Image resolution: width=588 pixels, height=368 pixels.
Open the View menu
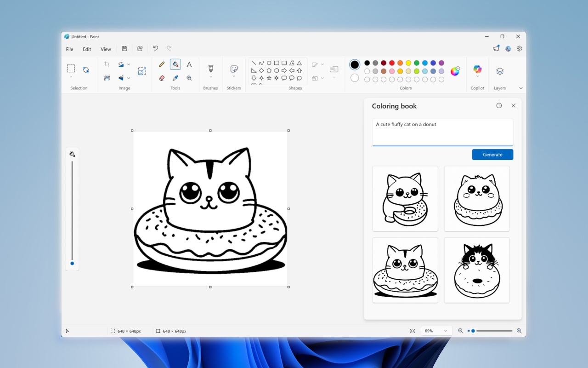coord(106,49)
